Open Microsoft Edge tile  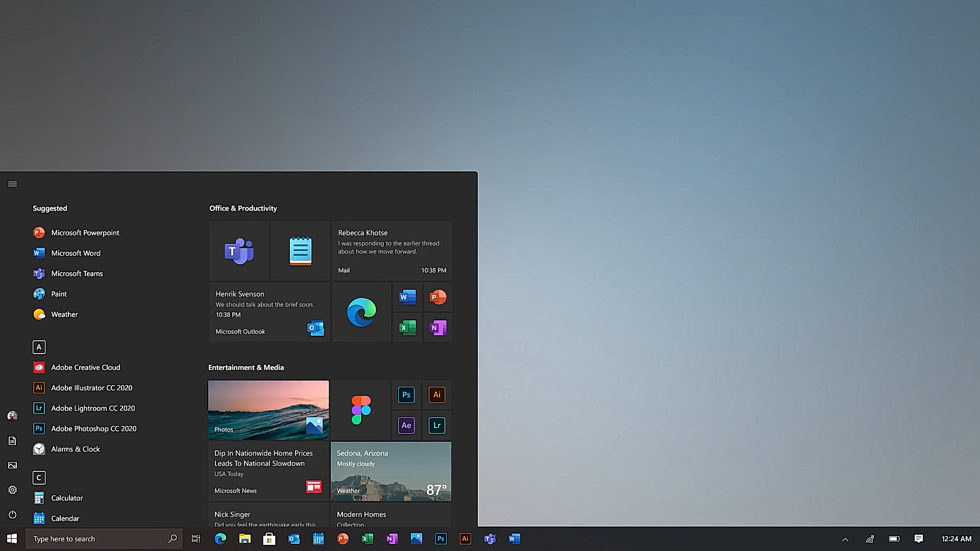click(361, 312)
